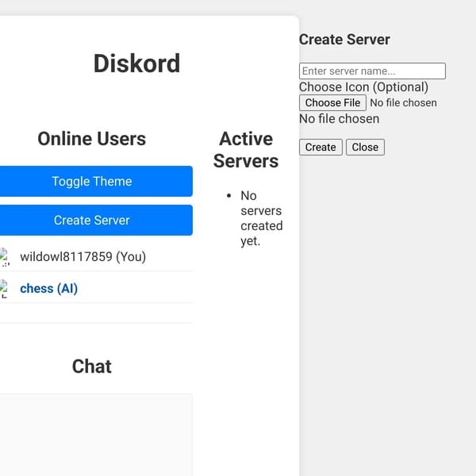Click the Chat heading
The image size is (476, 476).
pos(92,366)
